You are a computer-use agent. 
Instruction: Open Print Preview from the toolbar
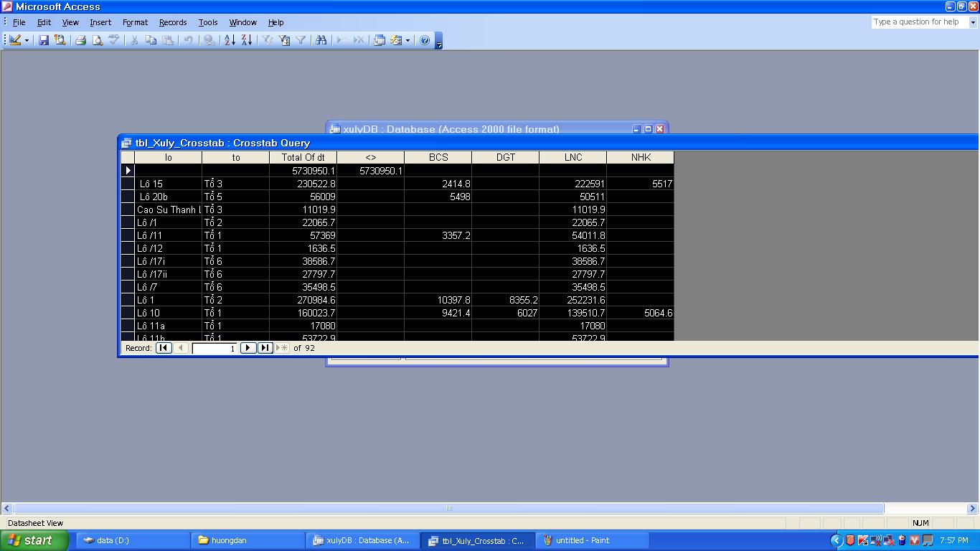[98, 40]
